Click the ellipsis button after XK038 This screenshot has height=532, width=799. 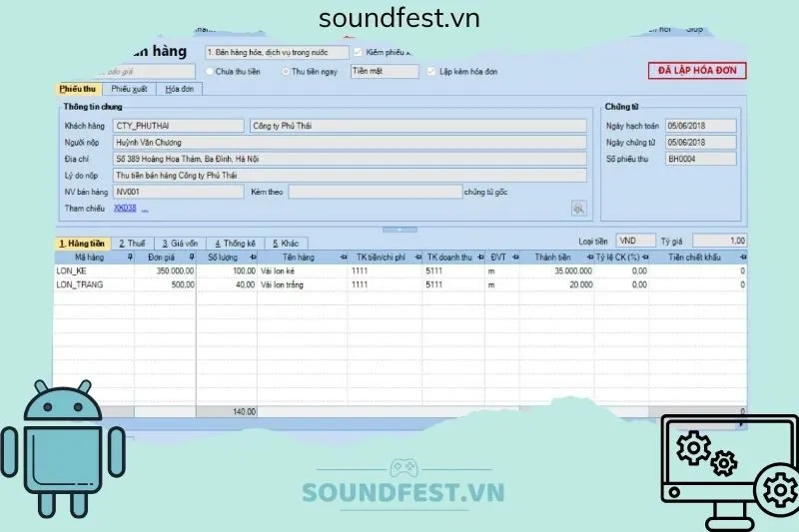point(144,210)
